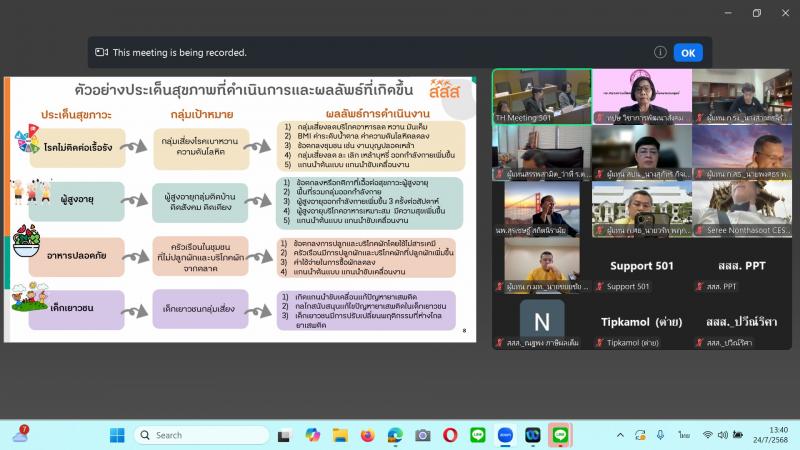Open the highlighted LINE icon on the taskbar

pyautogui.click(x=560, y=435)
